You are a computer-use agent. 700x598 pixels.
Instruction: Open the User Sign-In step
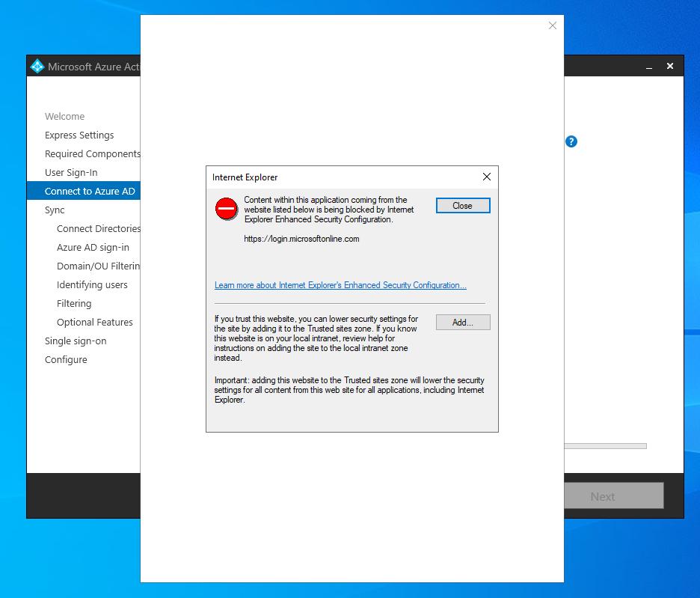(71, 173)
